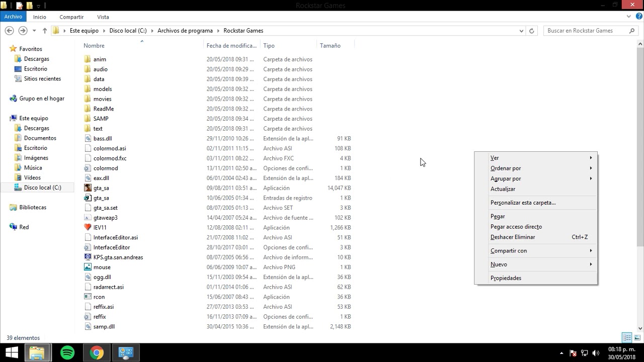Click the bass.dll file icon

coord(88,138)
